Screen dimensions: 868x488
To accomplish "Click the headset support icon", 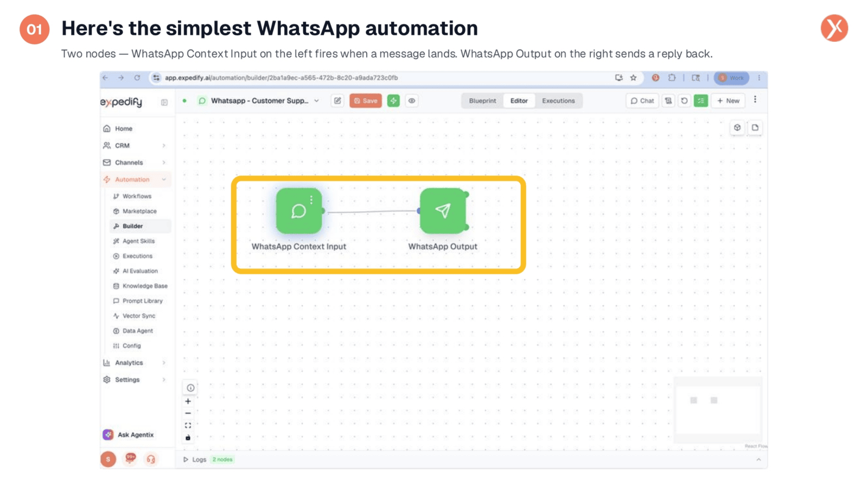I will 151,459.
